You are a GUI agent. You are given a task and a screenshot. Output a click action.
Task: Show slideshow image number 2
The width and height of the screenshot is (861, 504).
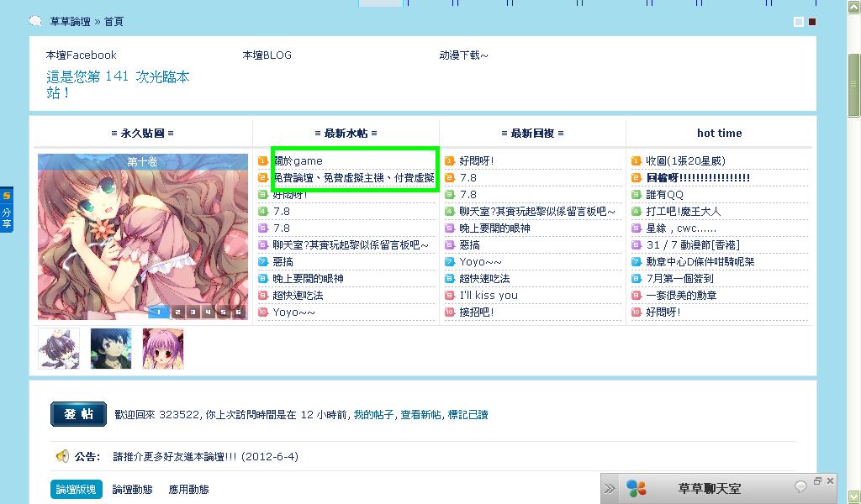point(178,312)
